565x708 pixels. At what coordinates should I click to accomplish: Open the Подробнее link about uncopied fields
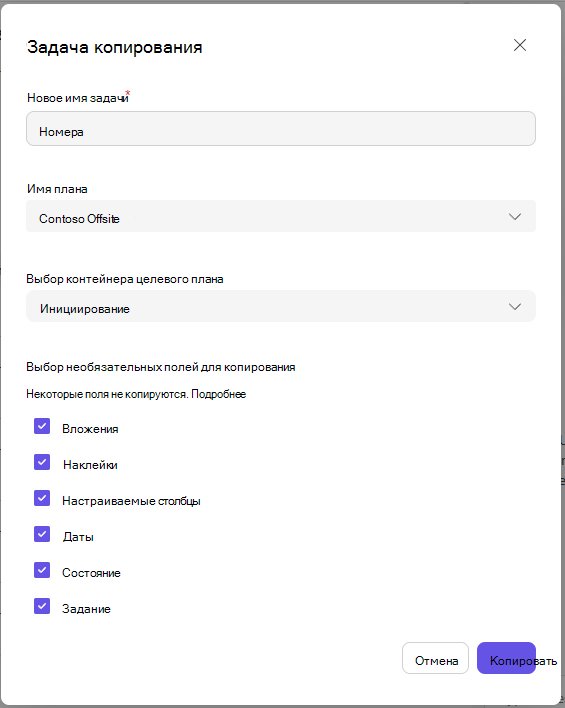(x=219, y=394)
